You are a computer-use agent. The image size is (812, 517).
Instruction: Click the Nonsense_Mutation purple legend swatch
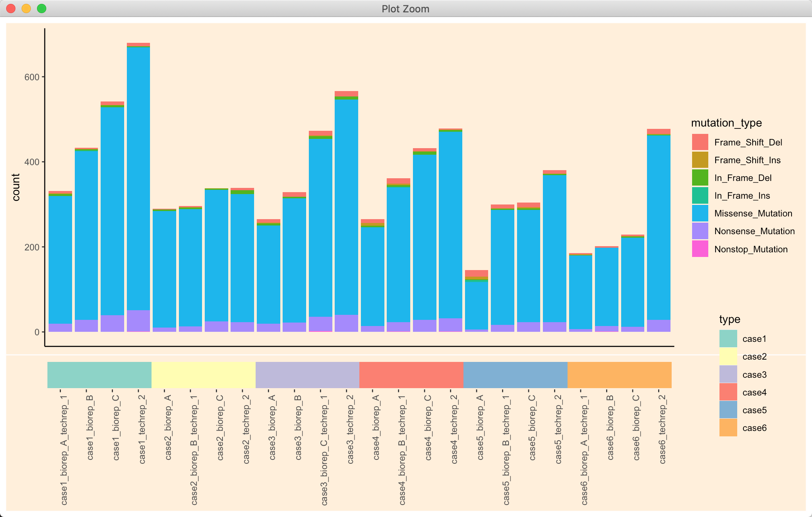coord(700,231)
